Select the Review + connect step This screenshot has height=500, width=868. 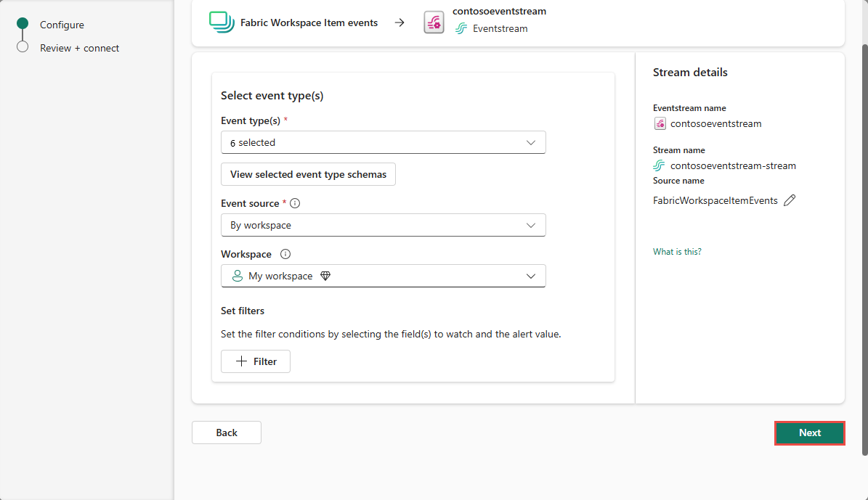(x=80, y=48)
